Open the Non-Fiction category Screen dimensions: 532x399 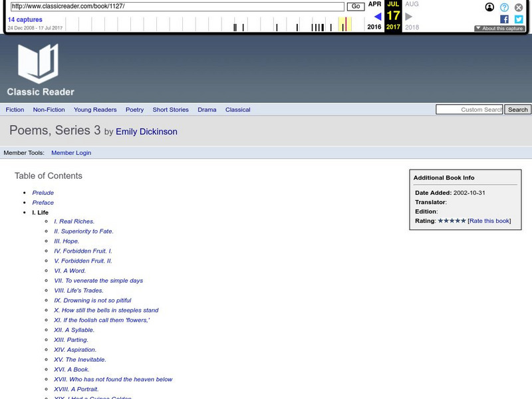49,110
